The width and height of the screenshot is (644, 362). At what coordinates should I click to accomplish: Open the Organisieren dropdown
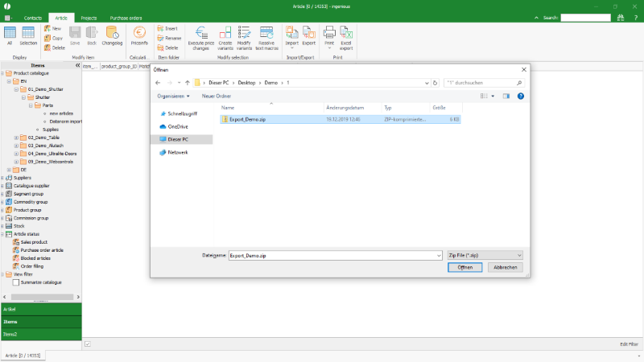click(173, 96)
